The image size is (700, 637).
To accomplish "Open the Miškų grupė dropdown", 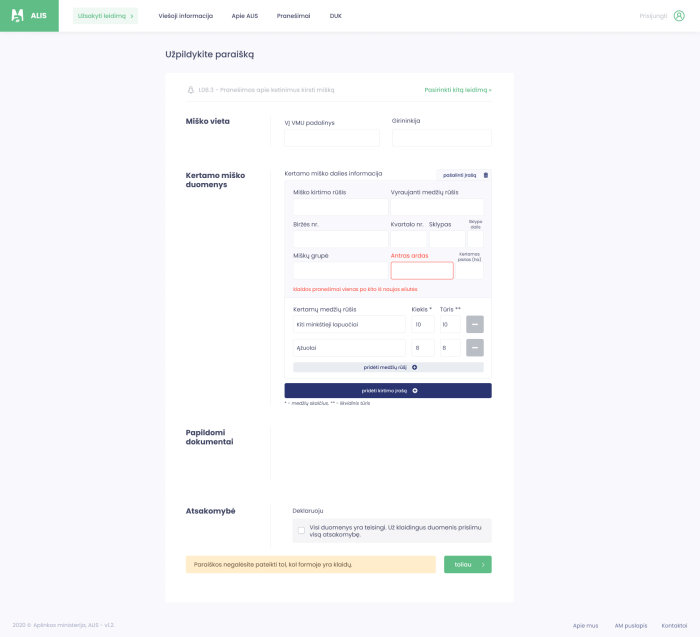I will click(x=340, y=271).
